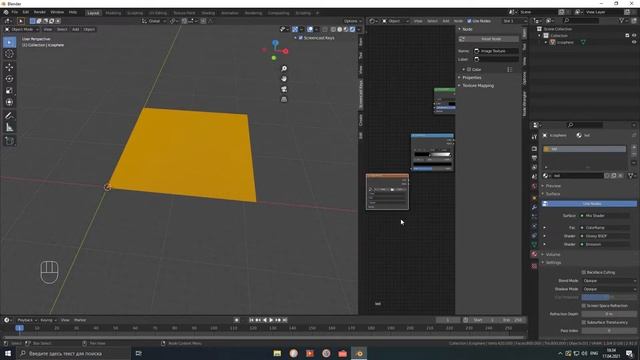Select the Move tool

[x=9, y=67]
